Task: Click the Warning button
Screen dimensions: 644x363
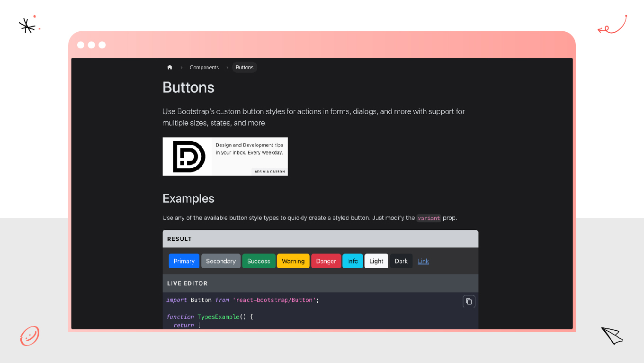Action: point(293,261)
